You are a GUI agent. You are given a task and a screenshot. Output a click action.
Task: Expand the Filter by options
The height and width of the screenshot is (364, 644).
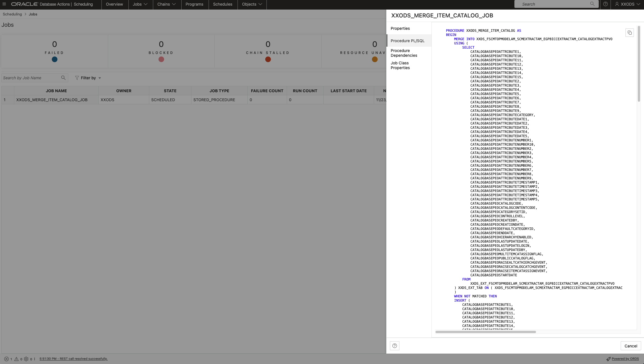[88, 78]
